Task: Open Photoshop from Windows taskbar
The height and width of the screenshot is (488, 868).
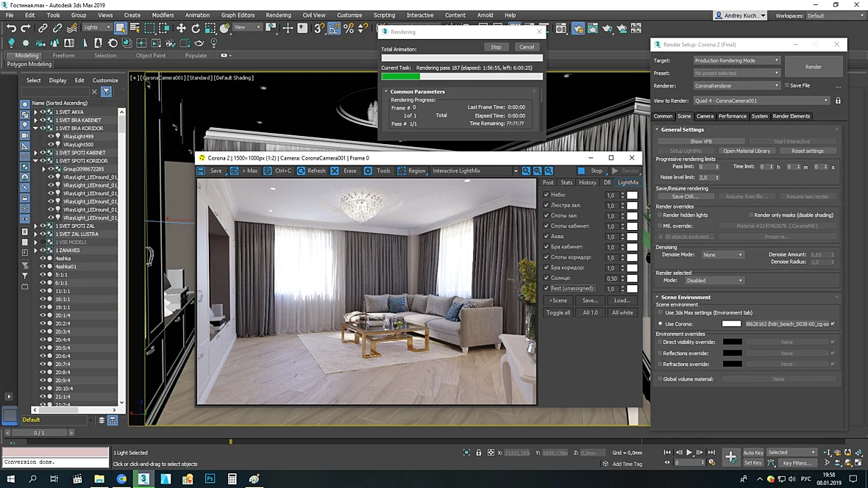Action: (210, 478)
